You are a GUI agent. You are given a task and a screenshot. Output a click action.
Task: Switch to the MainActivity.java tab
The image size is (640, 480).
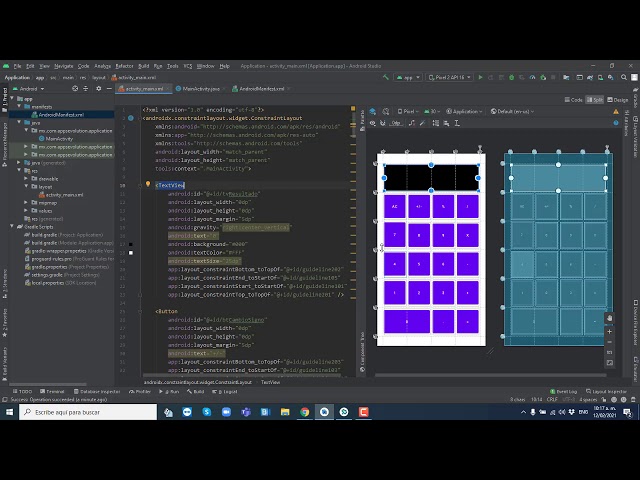coord(200,89)
